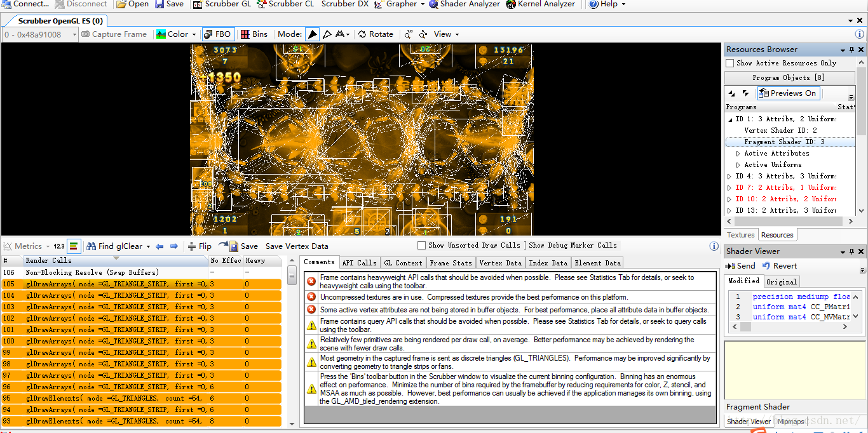Switch to the Frame Stats tab
Image resolution: width=868 pixels, height=433 pixels.
451,263
